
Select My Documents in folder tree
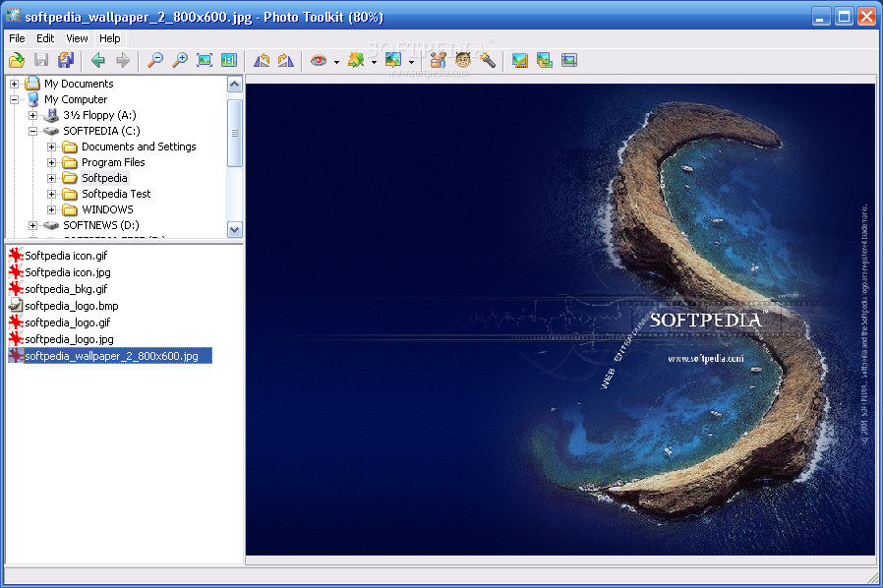coord(79,84)
